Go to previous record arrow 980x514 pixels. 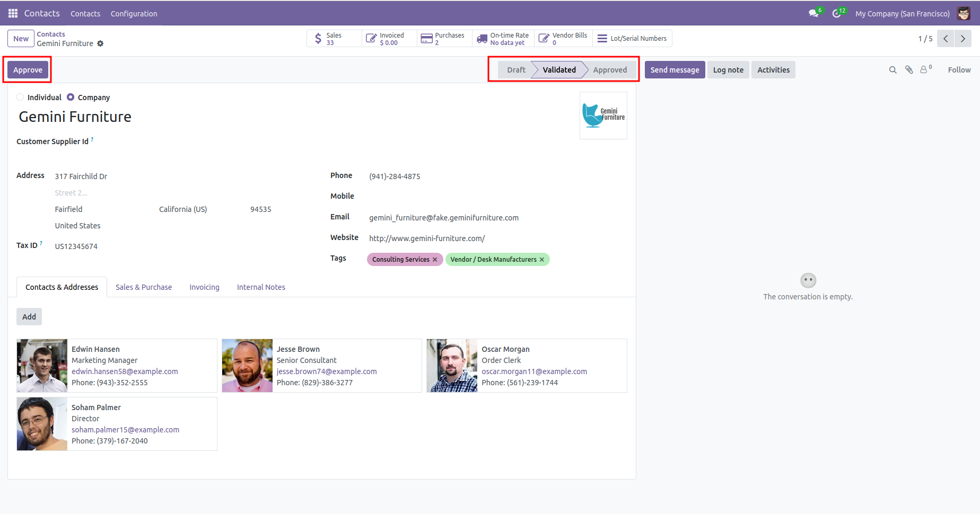click(x=946, y=39)
